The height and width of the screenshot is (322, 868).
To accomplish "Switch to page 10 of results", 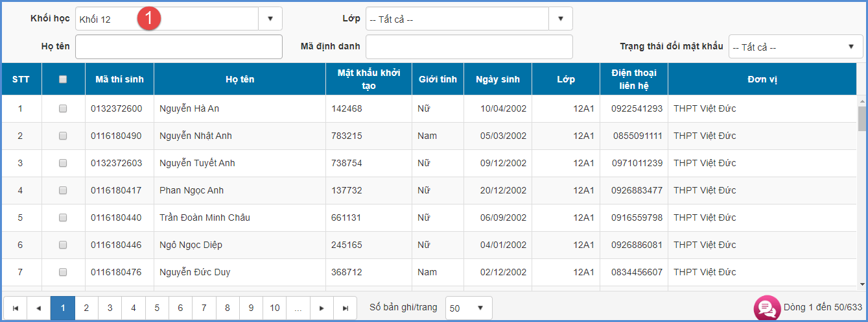I will (275, 308).
